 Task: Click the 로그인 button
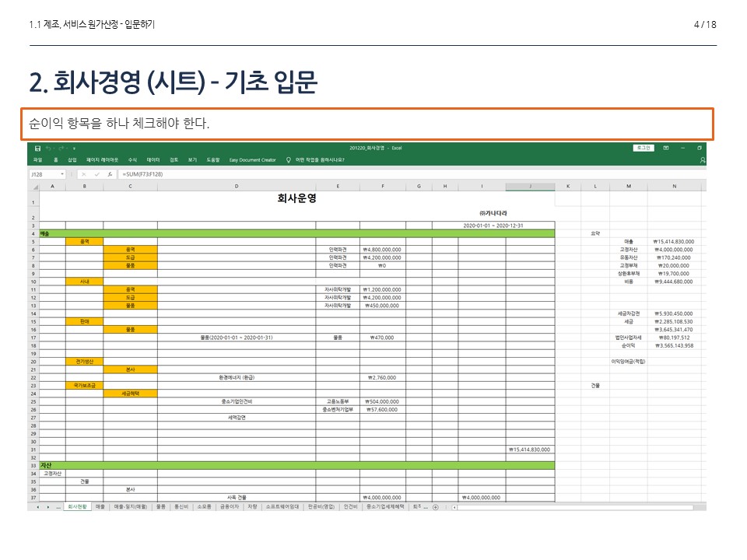coord(644,148)
